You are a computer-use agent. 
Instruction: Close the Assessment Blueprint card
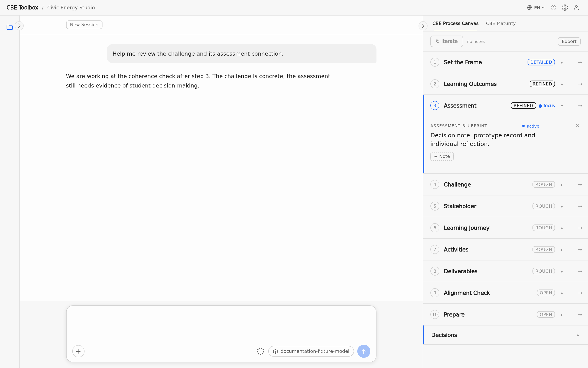tap(577, 125)
